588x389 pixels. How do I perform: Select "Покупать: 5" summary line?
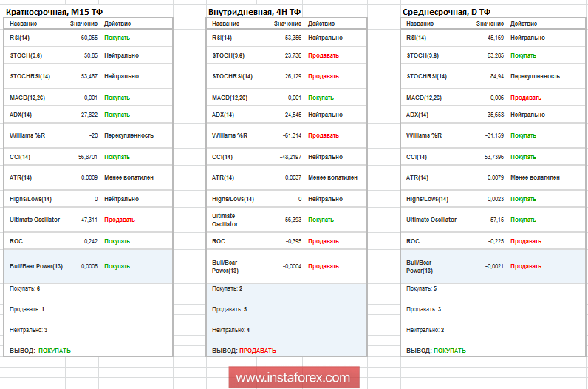tap(422, 288)
